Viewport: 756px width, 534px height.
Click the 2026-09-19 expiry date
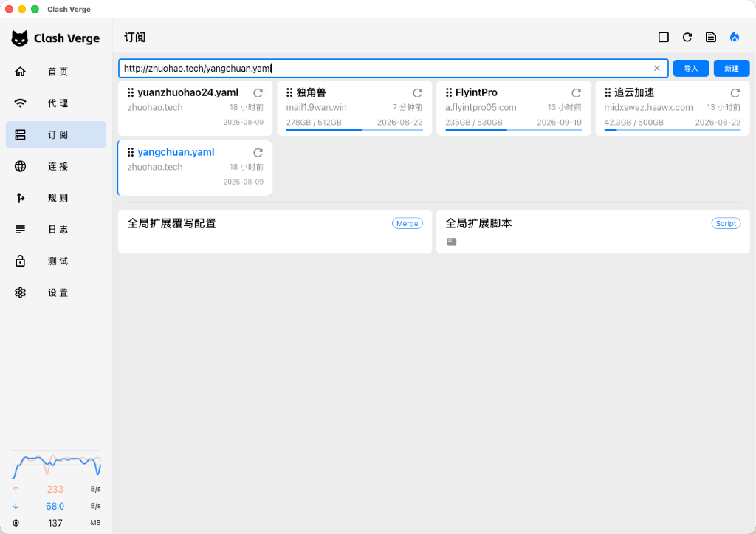point(560,123)
